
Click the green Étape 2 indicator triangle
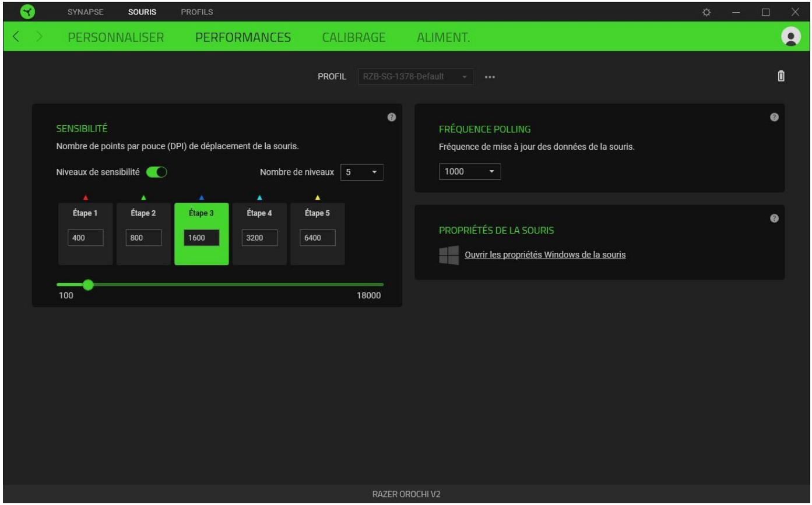(x=143, y=197)
